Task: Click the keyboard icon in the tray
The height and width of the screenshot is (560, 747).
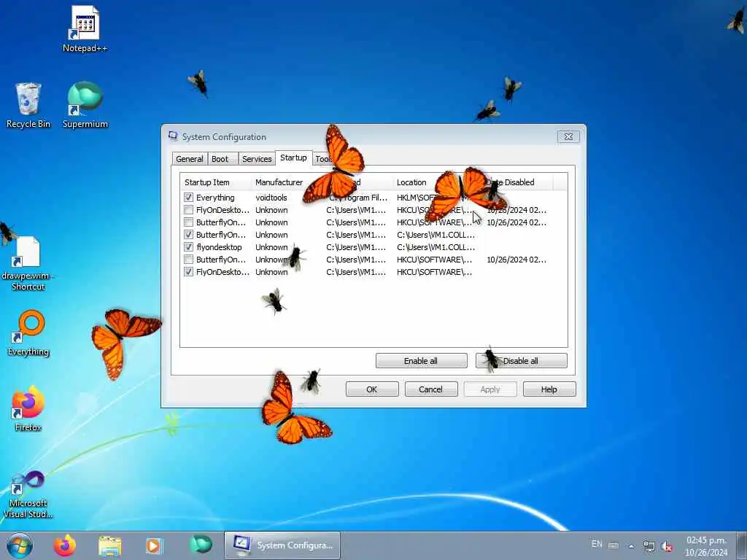Action: (x=614, y=545)
